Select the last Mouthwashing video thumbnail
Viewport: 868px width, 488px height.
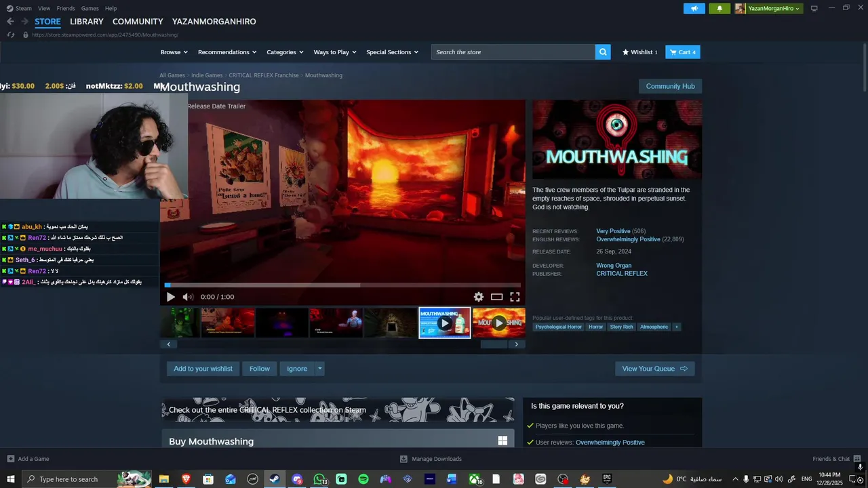[499, 323]
